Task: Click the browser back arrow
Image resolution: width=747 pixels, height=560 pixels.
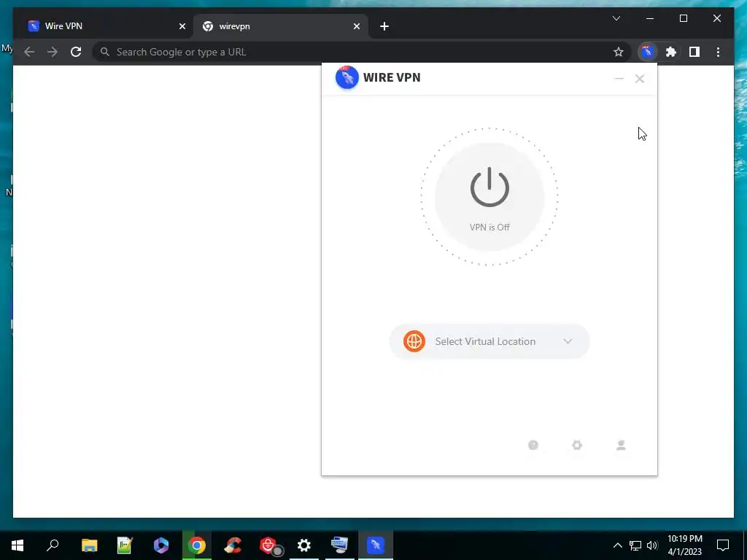Action: 29,52
